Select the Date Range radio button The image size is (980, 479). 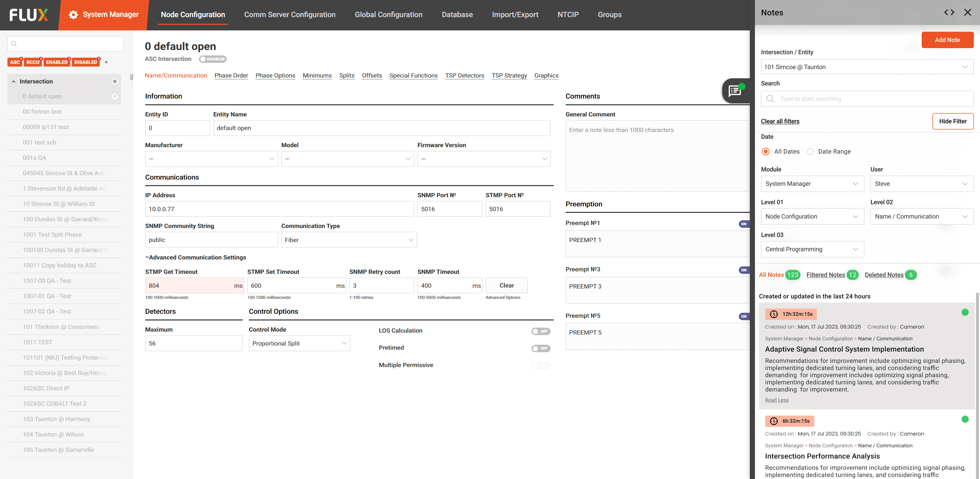[x=810, y=151]
